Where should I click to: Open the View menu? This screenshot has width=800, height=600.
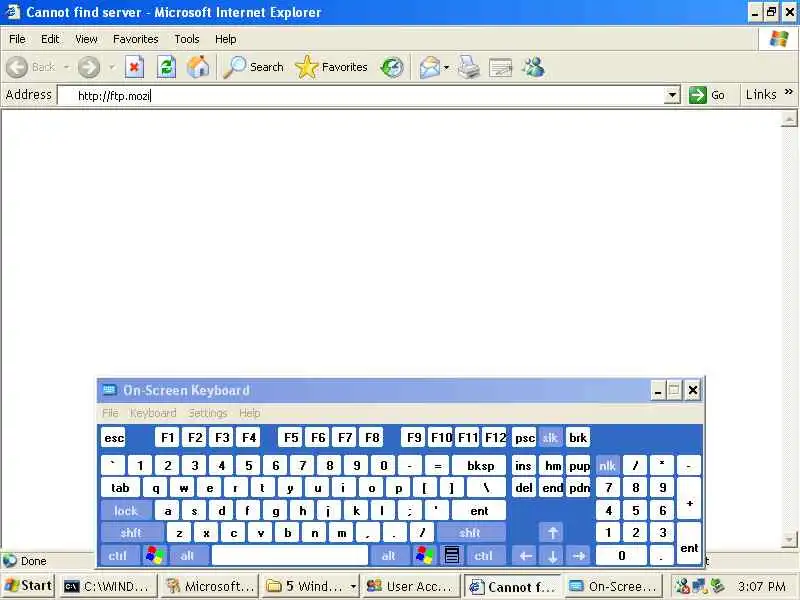(86, 39)
